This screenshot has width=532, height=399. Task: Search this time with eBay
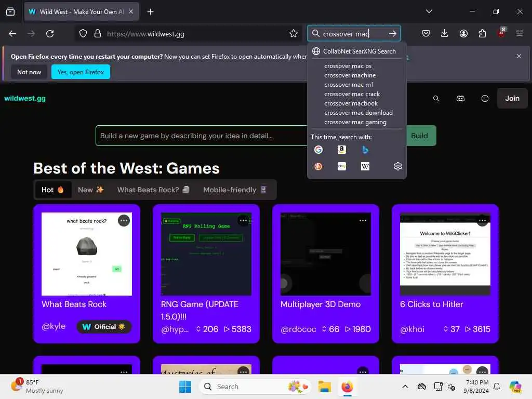[342, 166]
